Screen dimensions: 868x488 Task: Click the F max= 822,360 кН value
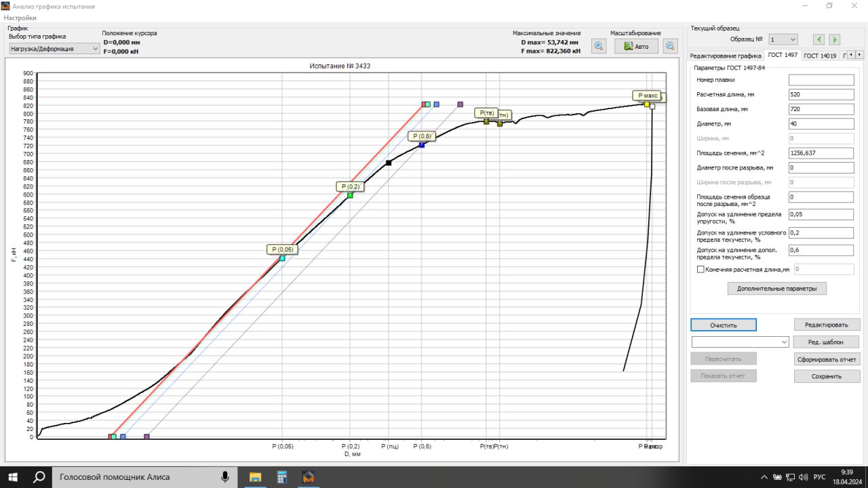[x=551, y=51]
